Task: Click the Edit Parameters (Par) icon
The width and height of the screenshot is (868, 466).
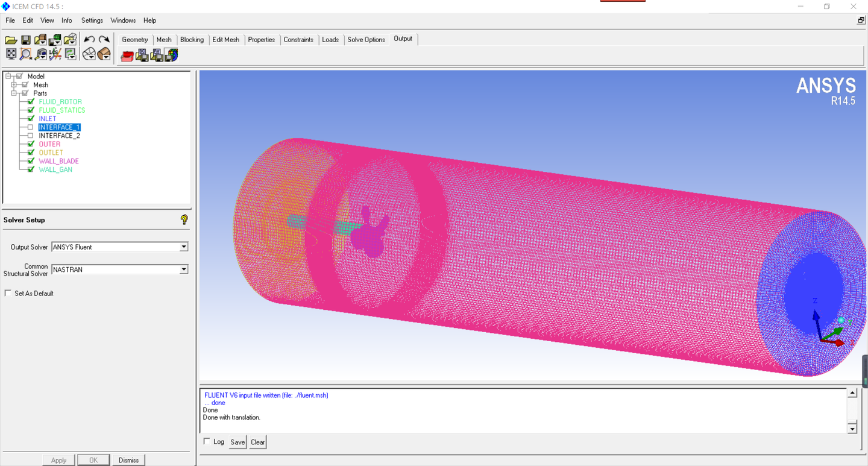Action: [x=157, y=55]
